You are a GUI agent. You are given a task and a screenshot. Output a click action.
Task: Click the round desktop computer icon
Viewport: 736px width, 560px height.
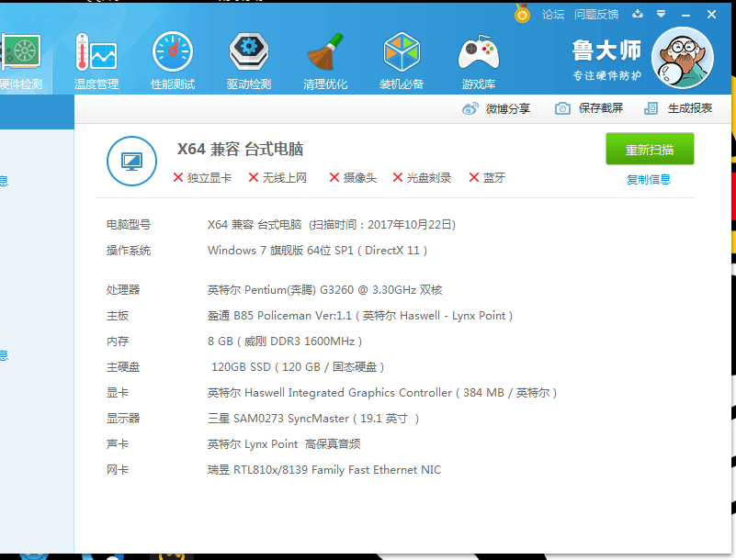click(x=132, y=161)
